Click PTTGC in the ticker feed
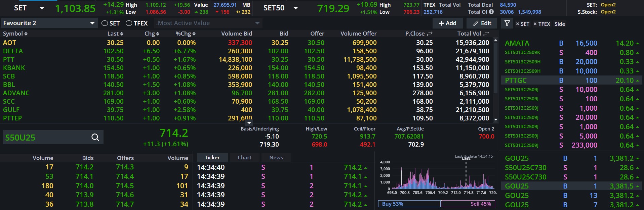This screenshot has width=644, height=210. point(516,81)
